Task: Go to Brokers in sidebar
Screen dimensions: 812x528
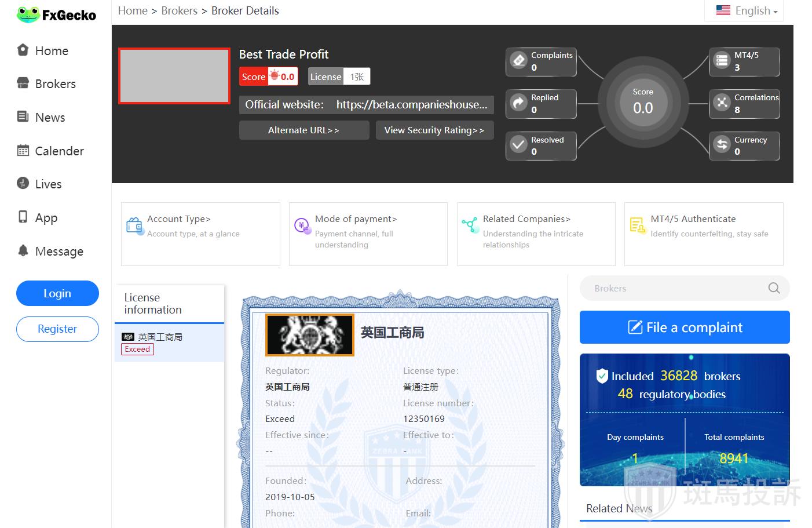Action: pyautogui.click(x=55, y=84)
